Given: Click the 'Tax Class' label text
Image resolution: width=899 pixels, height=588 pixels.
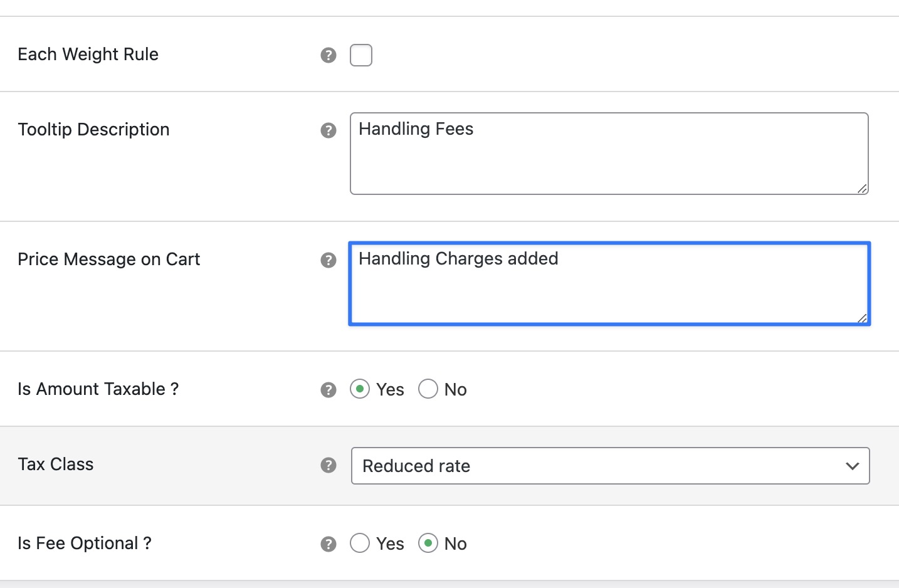Looking at the screenshot, I should (x=56, y=465).
